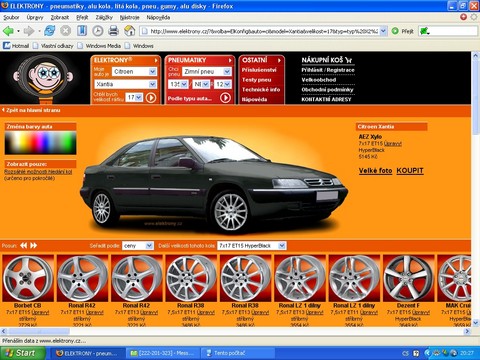Click the Print icon in toolbar
Viewport: 480px width, 360px height.
(x=114, y=31)
